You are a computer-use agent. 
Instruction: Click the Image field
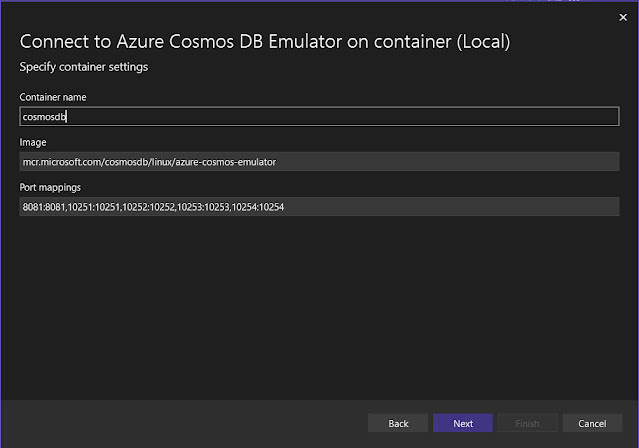pos(319,161)
